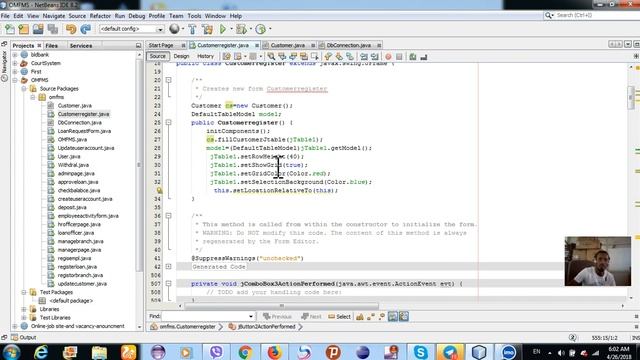Click the Select find button

click(339, 316)
